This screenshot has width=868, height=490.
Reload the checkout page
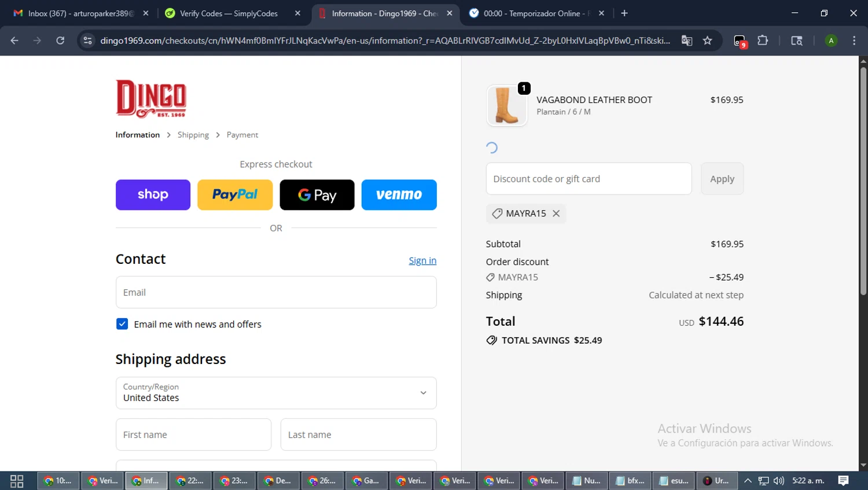tap(60, 40)
